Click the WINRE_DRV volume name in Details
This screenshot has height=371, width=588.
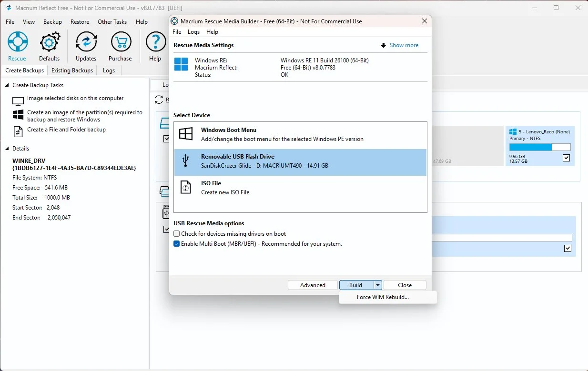coord(29,161)
